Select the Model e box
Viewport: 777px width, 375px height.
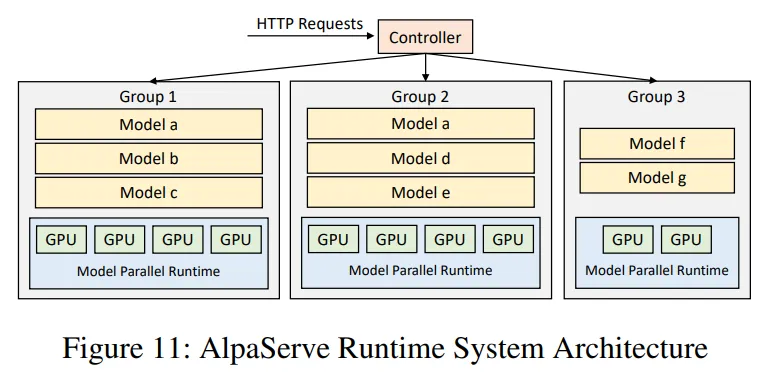click(x=421, y=192)
